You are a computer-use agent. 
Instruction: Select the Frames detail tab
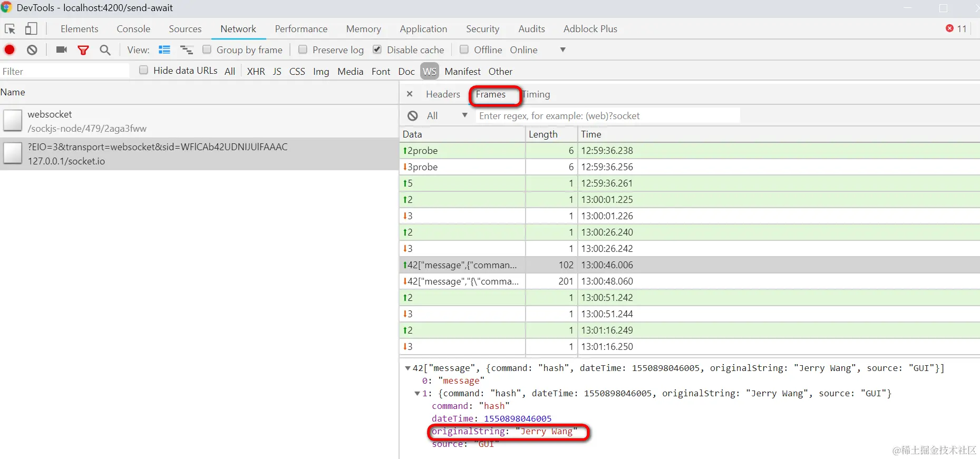click(491, 94)
